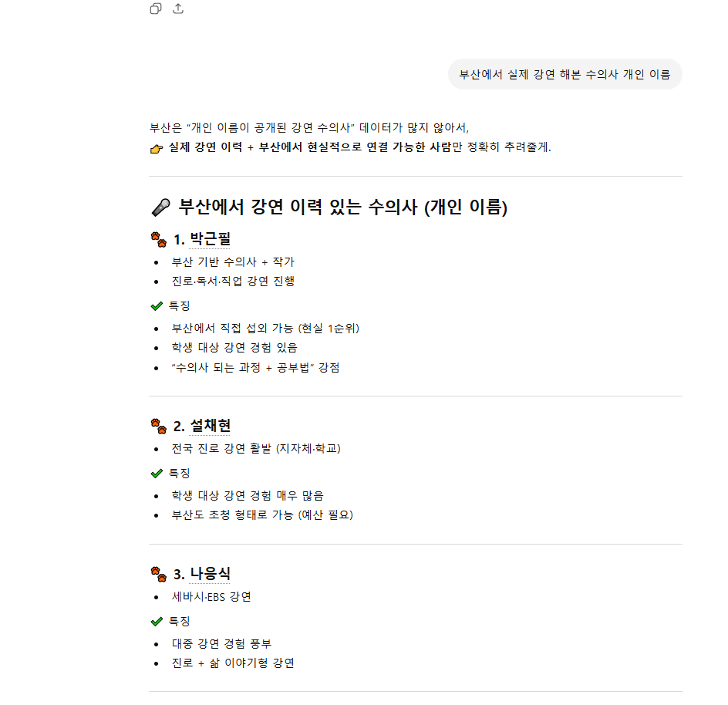Click the pointing hand emoji in intro
Image resolution: width=728 pixels, height=705 pixels.
click(x=157, y=148)
